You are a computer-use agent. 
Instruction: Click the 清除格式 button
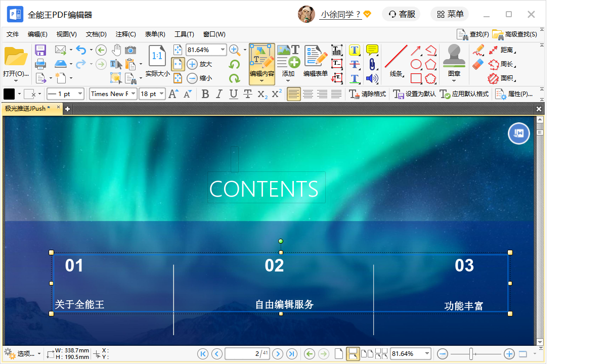coord(368,94)
